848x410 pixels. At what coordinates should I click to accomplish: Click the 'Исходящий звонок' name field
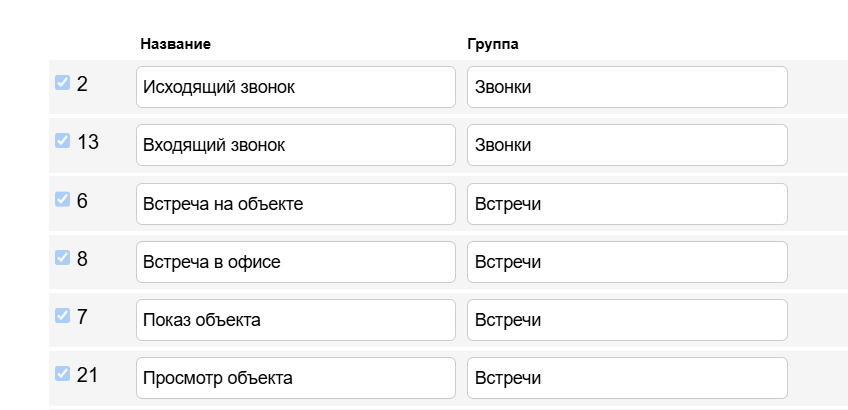coord(295,87)
